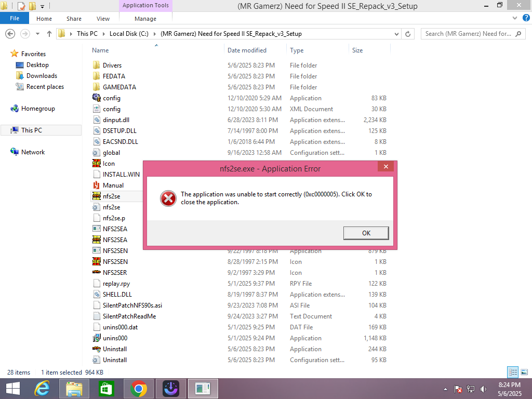Select the Manage tab under Application Tools

pyautogui.click(x=145, y=19)
